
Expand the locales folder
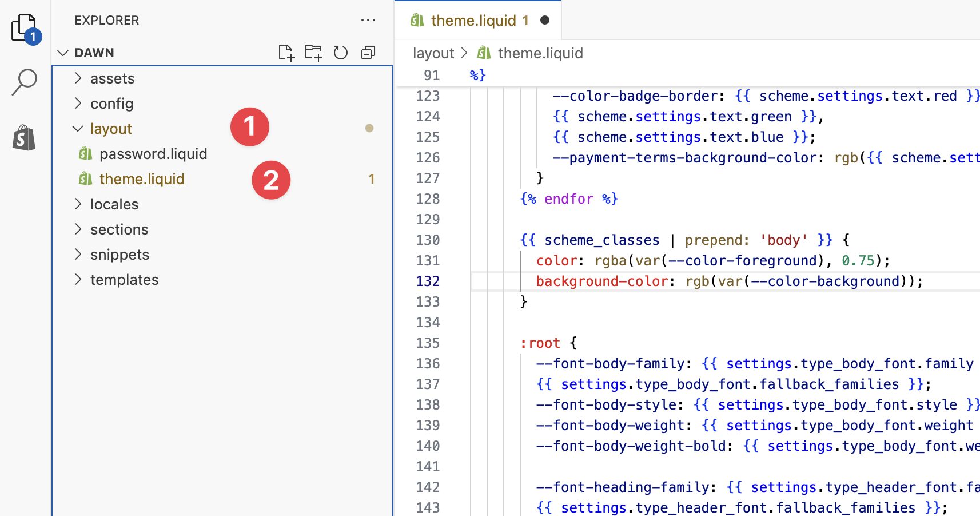point(114,204)
